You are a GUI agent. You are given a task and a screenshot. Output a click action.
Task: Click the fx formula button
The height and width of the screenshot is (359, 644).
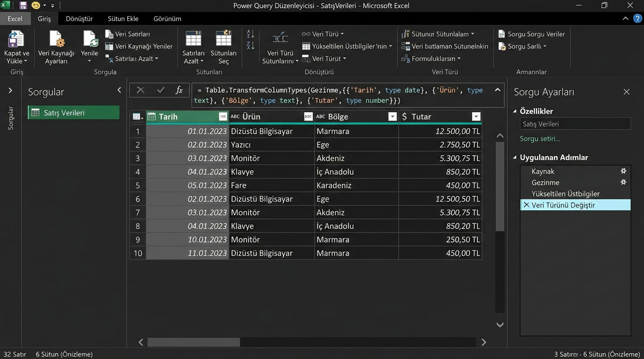[x=179, y=90]
